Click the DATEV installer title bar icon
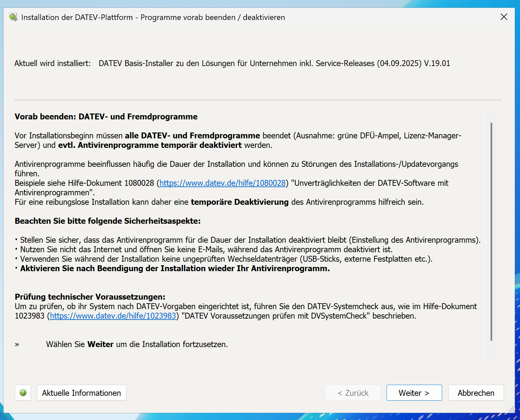The image size is (520, 420). pyautogui.click(x=13, y=17)
